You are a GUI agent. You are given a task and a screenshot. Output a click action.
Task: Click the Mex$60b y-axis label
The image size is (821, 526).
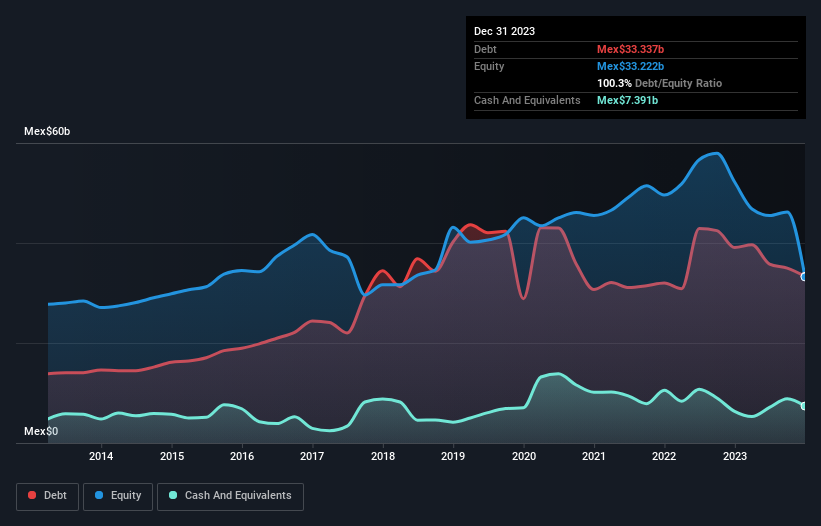pos(47,131)
